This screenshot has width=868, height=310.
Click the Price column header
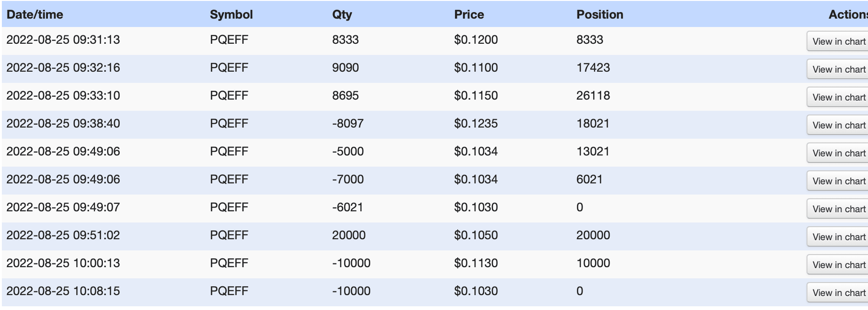[x=469, y=14]
